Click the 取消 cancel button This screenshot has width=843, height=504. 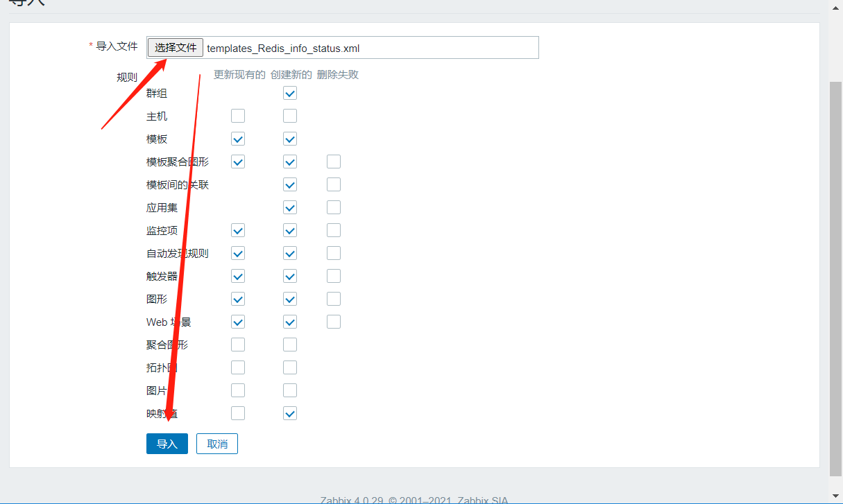(x=217, y=444)
